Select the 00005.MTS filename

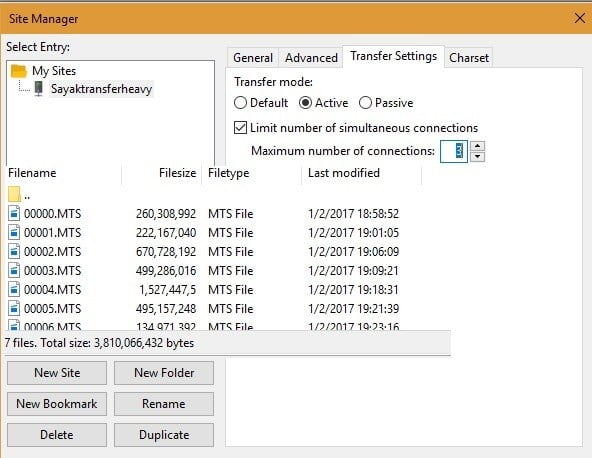point(52,309)
